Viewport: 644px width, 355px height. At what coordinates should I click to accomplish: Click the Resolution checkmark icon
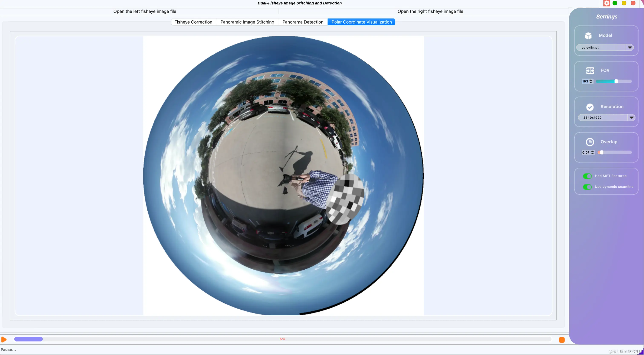[590, 107]
